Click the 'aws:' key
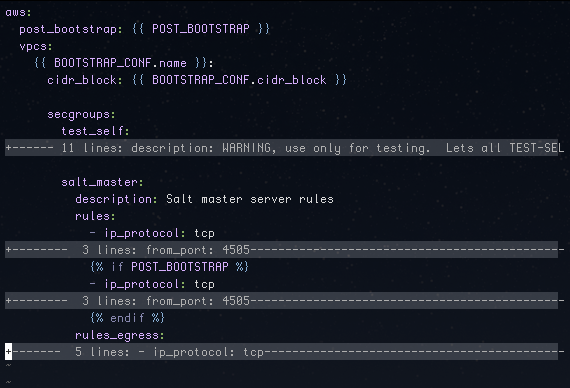570x388 pixels. [x=19, y=12]
